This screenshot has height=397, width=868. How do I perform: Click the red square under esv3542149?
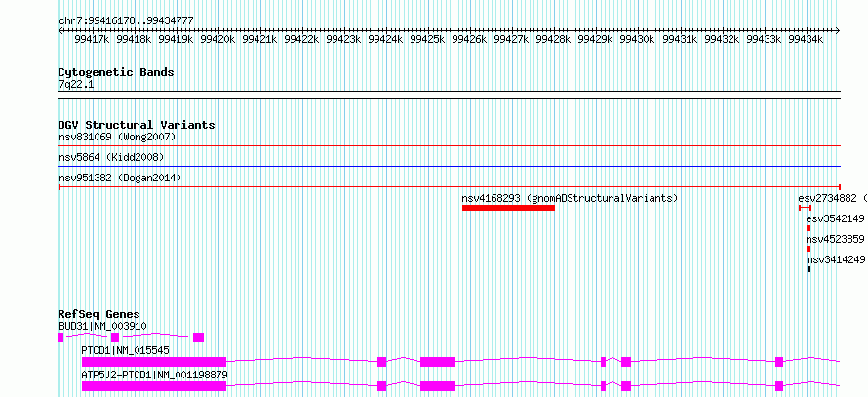tap(809, 228)
